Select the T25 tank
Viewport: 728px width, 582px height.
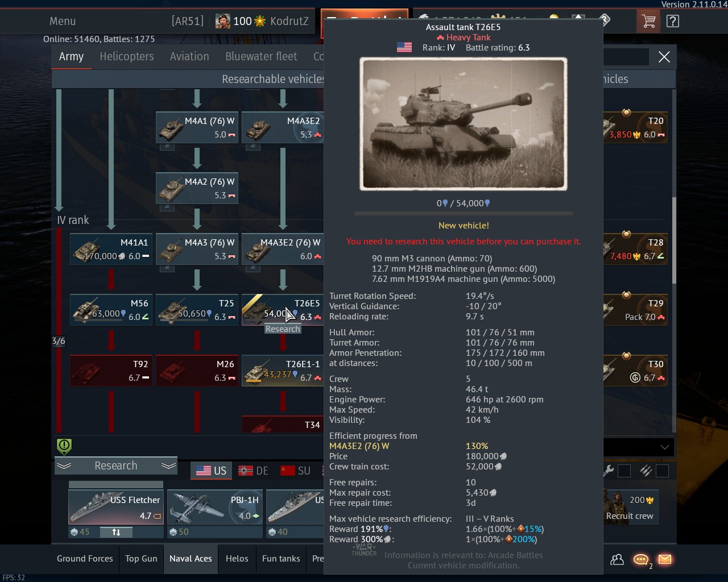point(197,310)
